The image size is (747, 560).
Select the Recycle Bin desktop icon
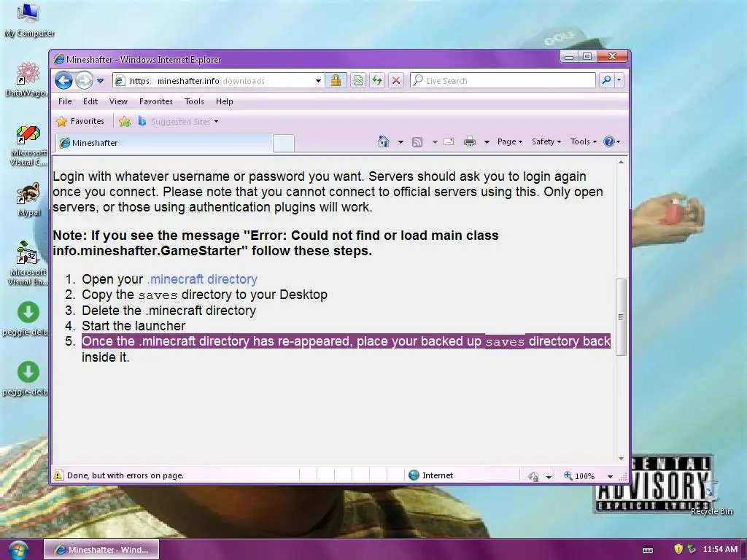(x=711, y=499)
